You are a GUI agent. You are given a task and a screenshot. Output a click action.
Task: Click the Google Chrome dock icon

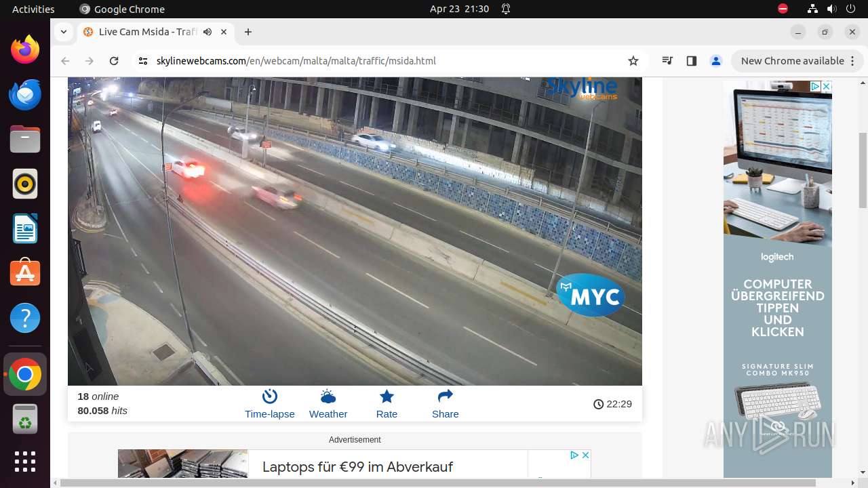(25, 375)
